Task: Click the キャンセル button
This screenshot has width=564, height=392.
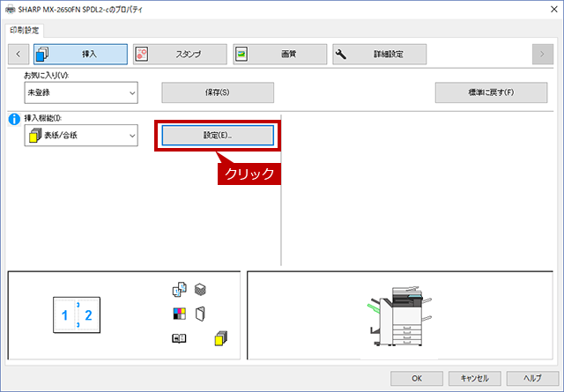Action: 474,378
